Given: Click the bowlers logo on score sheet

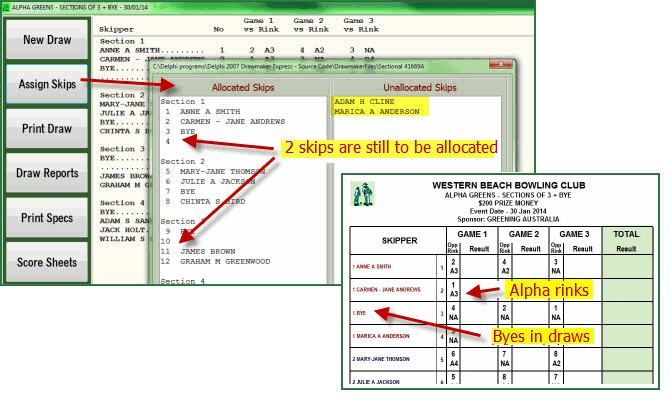Looking at the screenshot, I should 362,194.
